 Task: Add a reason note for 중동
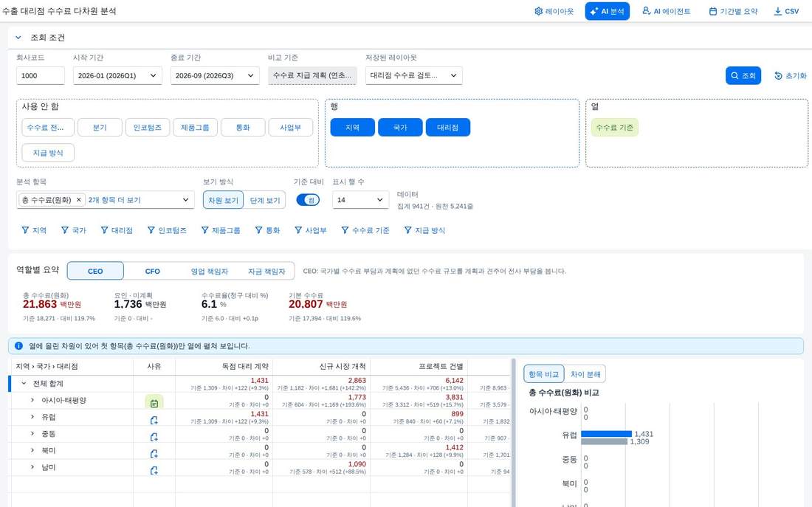(x=154, y=437)
